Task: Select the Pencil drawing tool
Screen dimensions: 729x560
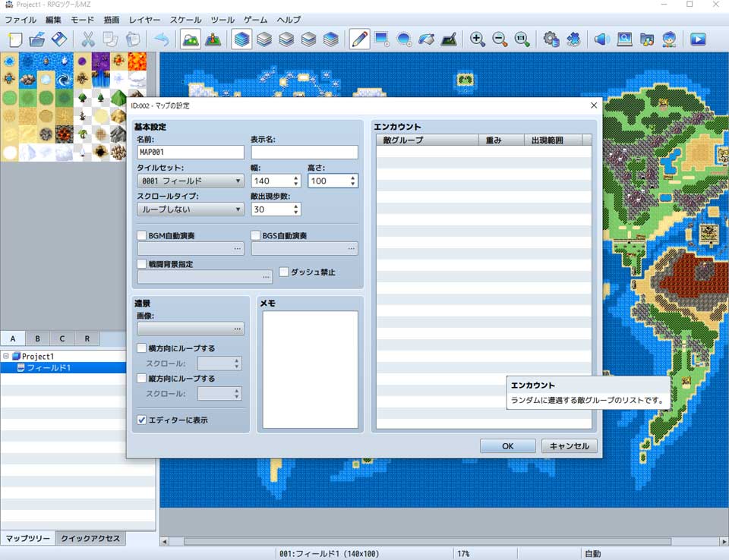Action: tap(359, 39)
